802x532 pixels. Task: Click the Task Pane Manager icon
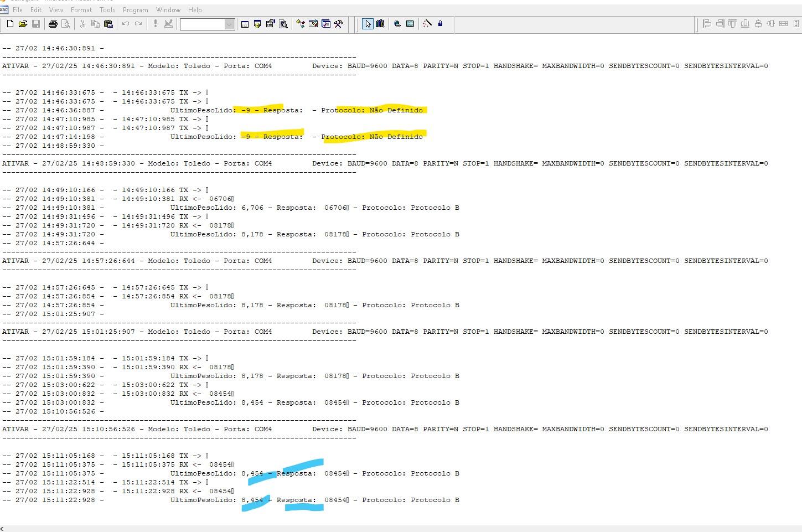click(326, 24)
